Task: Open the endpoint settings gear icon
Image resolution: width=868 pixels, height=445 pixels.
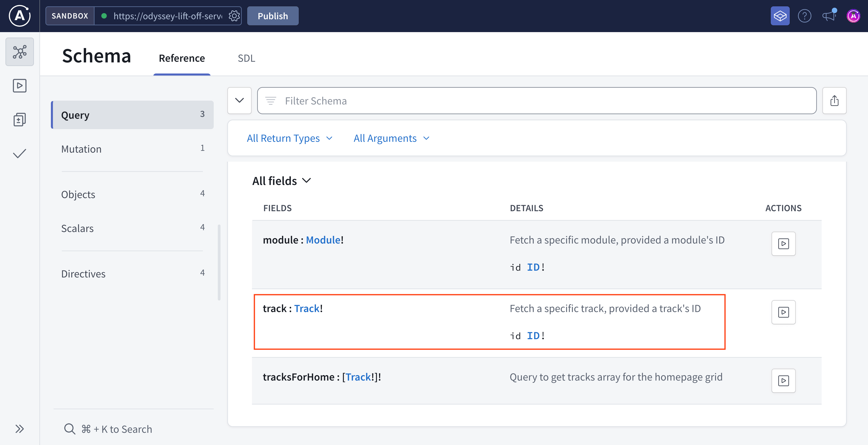Action: point(234,16)
